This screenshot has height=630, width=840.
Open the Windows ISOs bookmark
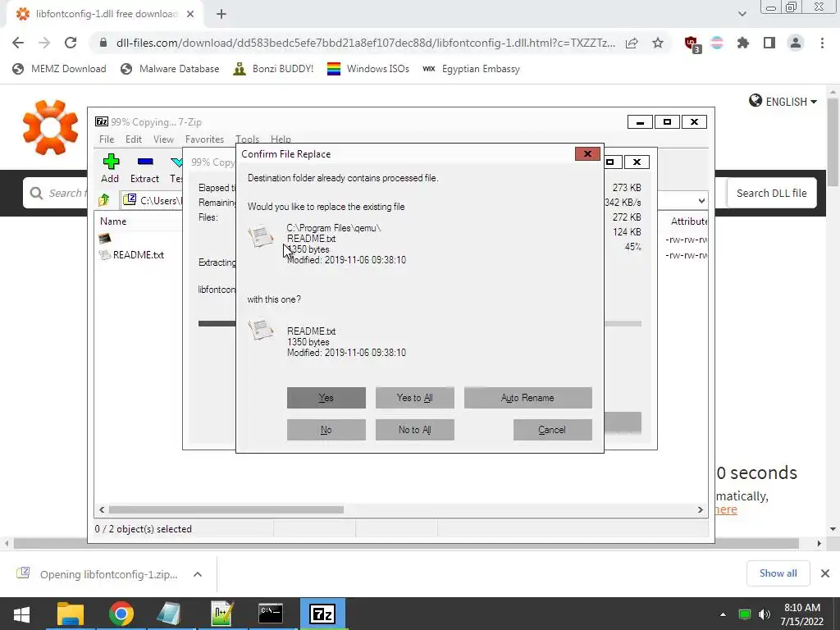point(368,69)
